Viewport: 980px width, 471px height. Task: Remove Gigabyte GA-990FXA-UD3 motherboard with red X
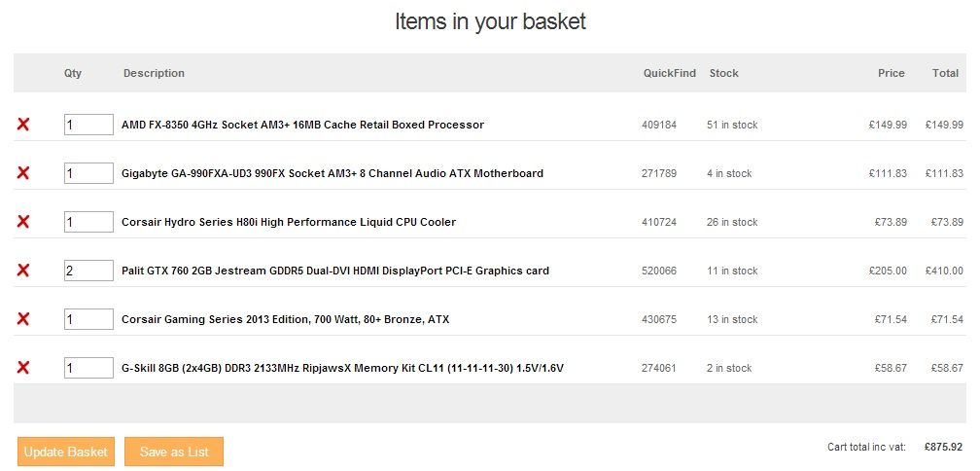(23, 173)
